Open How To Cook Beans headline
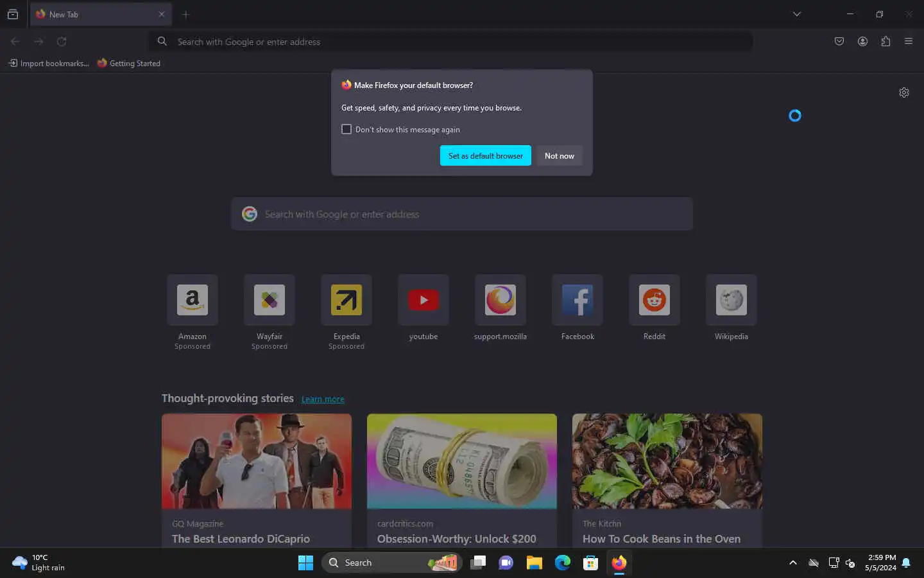 click(662, 539)
